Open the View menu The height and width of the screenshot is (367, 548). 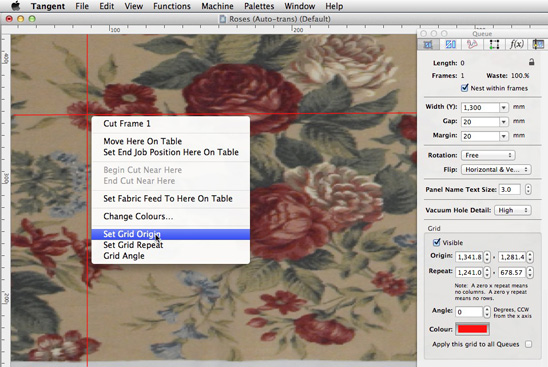(x=134, y=6)
